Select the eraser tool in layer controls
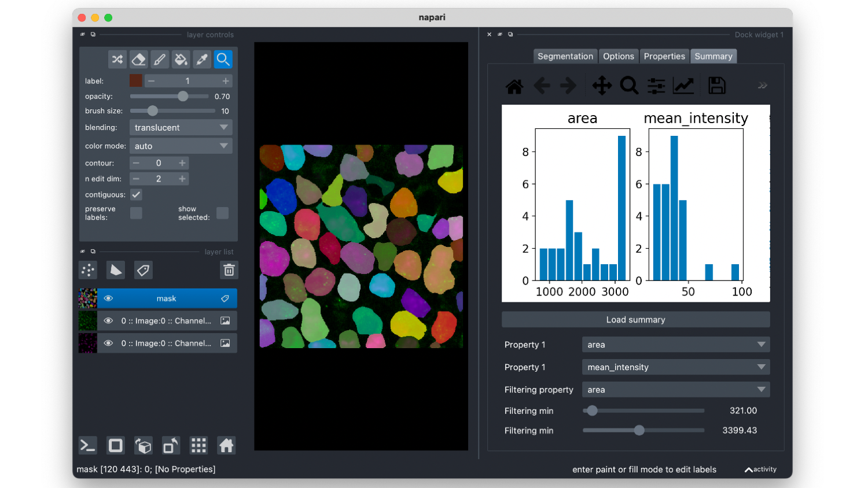The width and height of the screenshot is (868, 488). (138, 59)
